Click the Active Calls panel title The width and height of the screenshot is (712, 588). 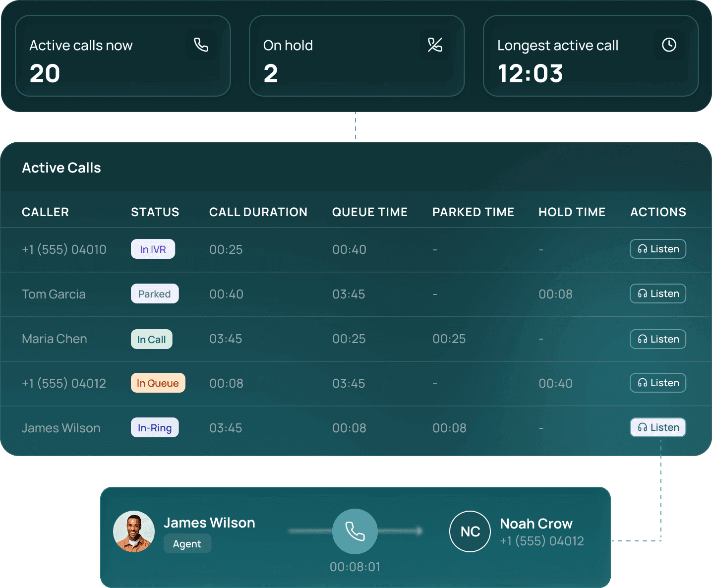[x=61, y=168]
